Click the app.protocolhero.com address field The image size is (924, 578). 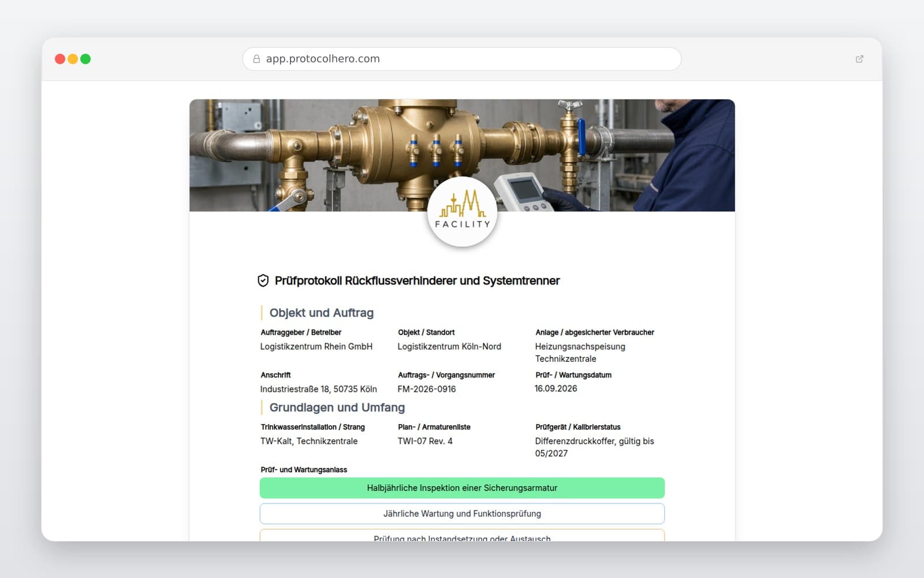pos(462,59)
